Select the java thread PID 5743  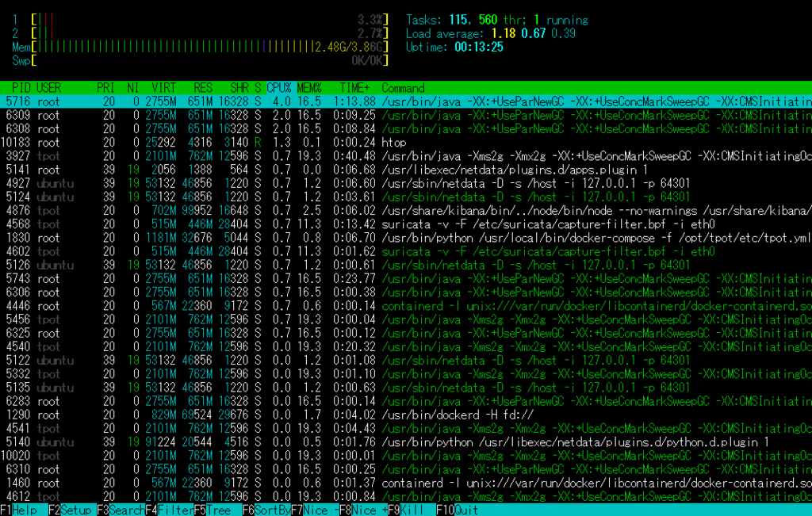pyautogui.click(x=406, y=278)
